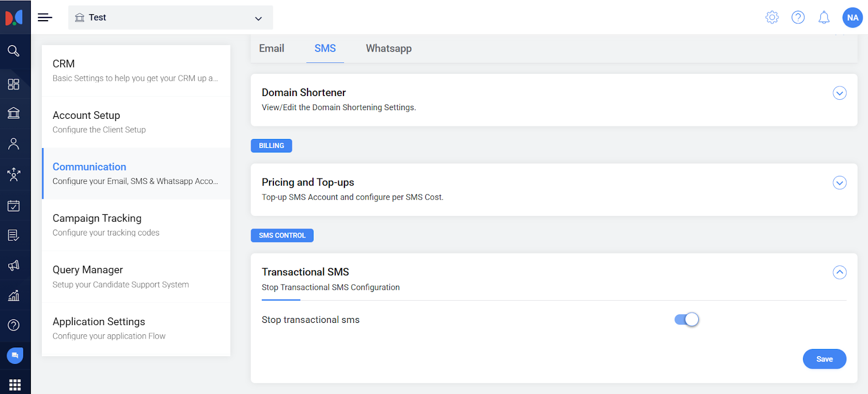Click 'Setup your Candidate Support System' description
This screenshot has width=868, height=394.
tap(120, 284)
